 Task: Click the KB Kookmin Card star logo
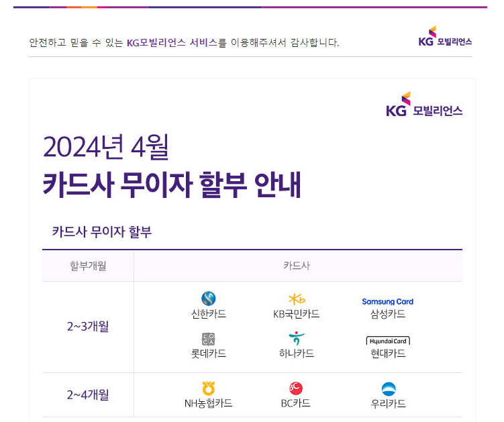(x=297, y=299)
